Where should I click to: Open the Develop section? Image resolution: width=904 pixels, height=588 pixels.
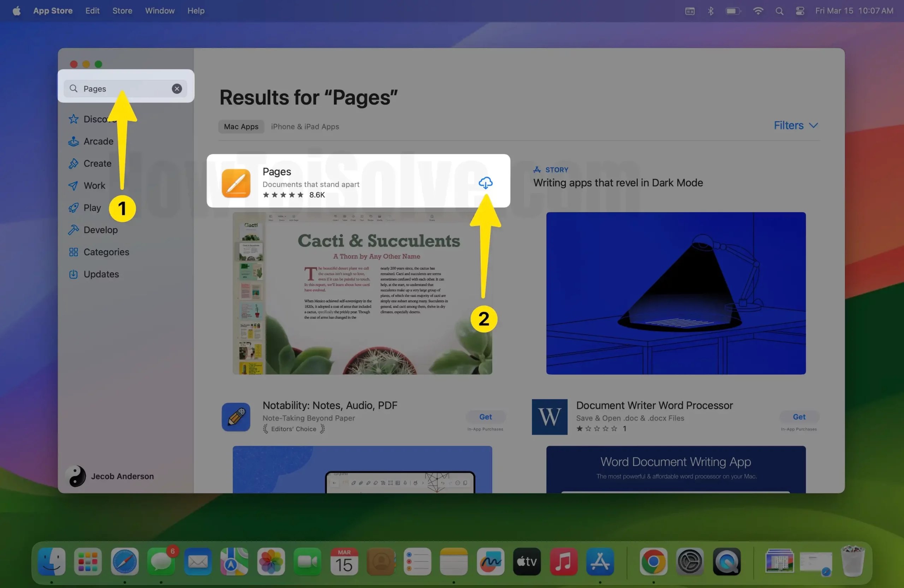click(x=100, y=230)
